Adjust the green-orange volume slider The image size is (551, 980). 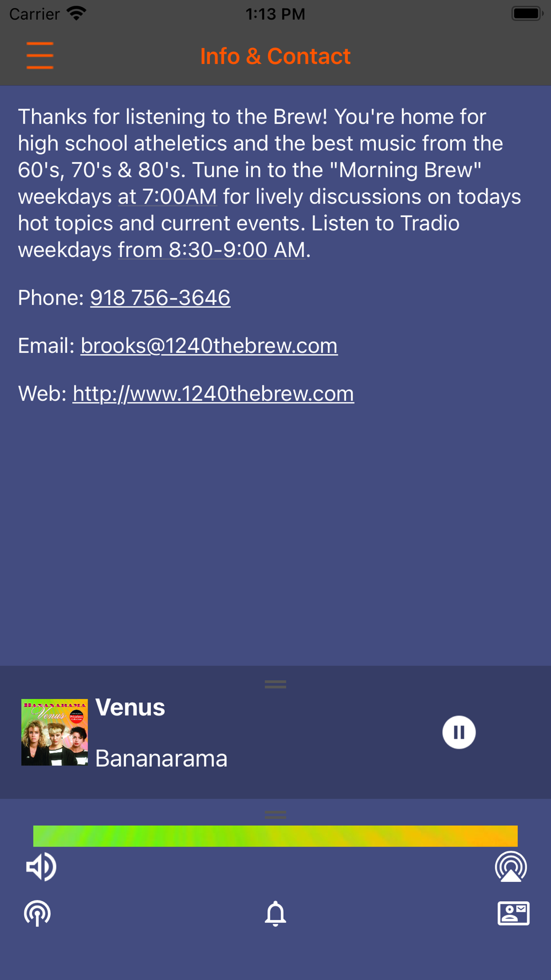click(275, 836)
